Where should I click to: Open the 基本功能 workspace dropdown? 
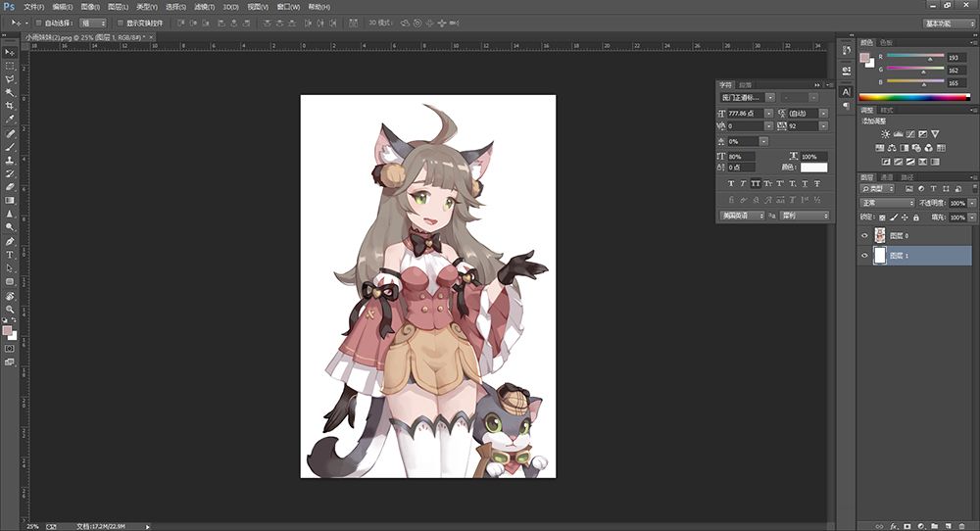[949, 23]
